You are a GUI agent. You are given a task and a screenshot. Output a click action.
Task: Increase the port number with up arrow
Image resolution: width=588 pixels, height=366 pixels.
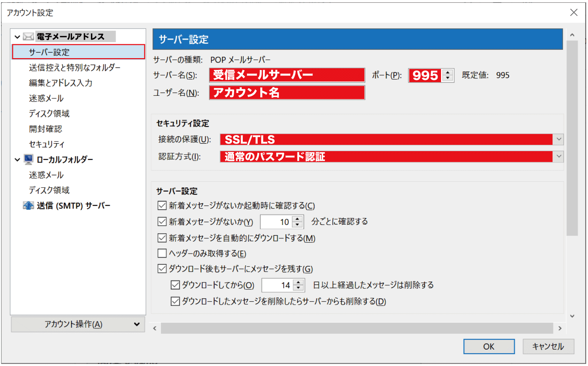pyautogui.click(x=448, y=72)
